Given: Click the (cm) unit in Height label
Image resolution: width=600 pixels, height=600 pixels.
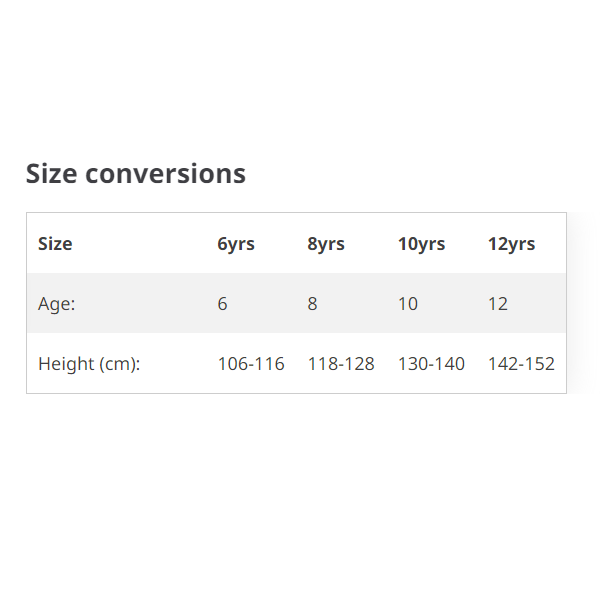Looking at the screenshot, I should (x=119, y=363).
